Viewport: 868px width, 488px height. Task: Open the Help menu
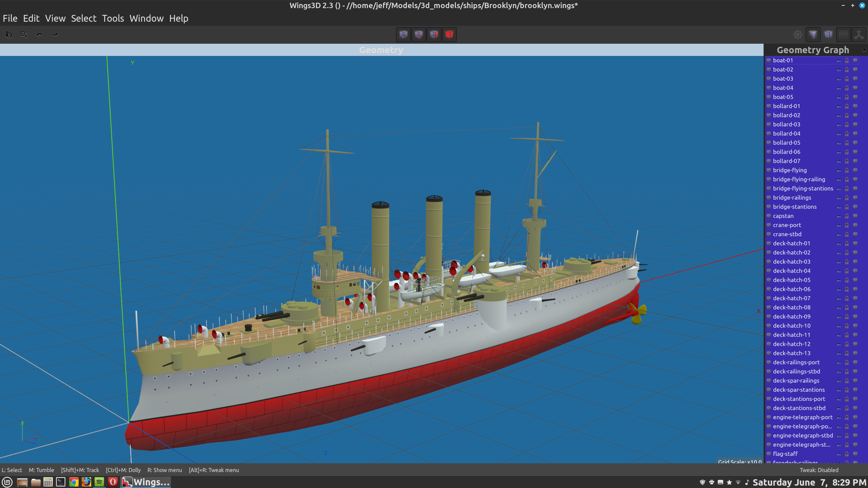coord(179,18)
